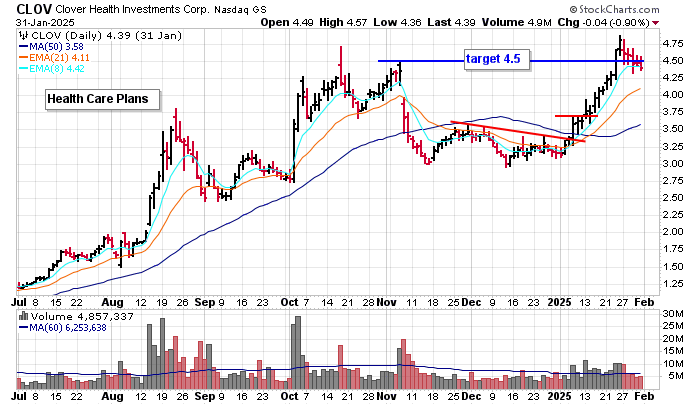Click the MA(50) 3.58 legend entry
Screen dimensions: 700x405
pyautogui.click(x=51, y=47)
